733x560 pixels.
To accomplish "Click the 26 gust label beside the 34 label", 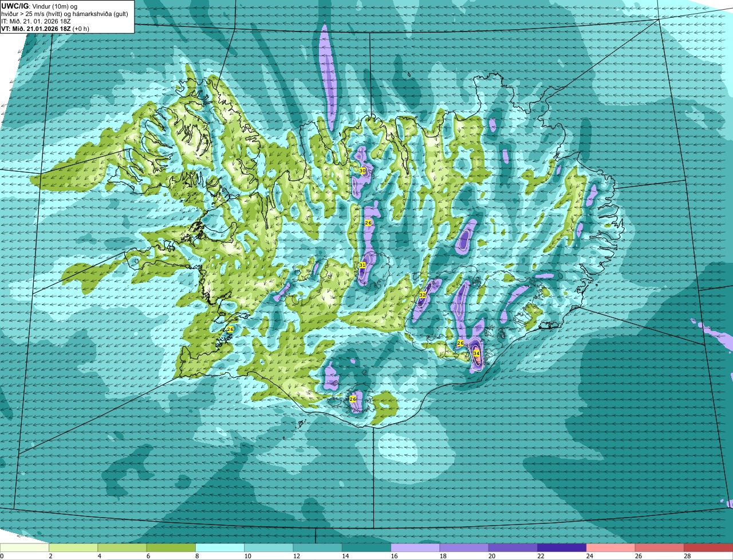I will click(460, 343).
